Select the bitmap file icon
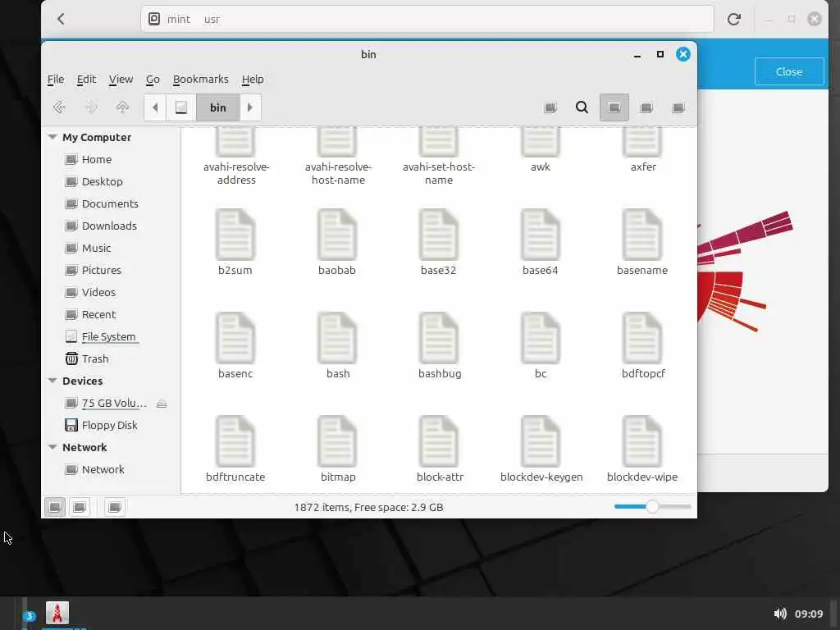The height and width of the screenshot is (630, 840). (x=337, y=441)
